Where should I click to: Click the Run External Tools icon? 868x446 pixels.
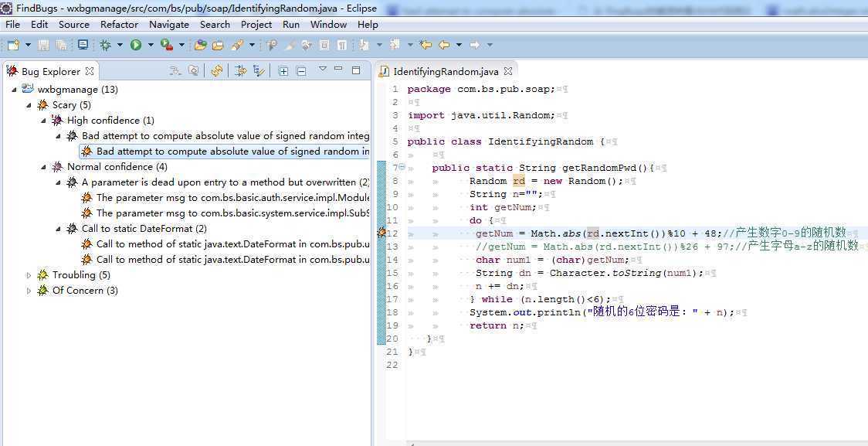pos(166,45)
